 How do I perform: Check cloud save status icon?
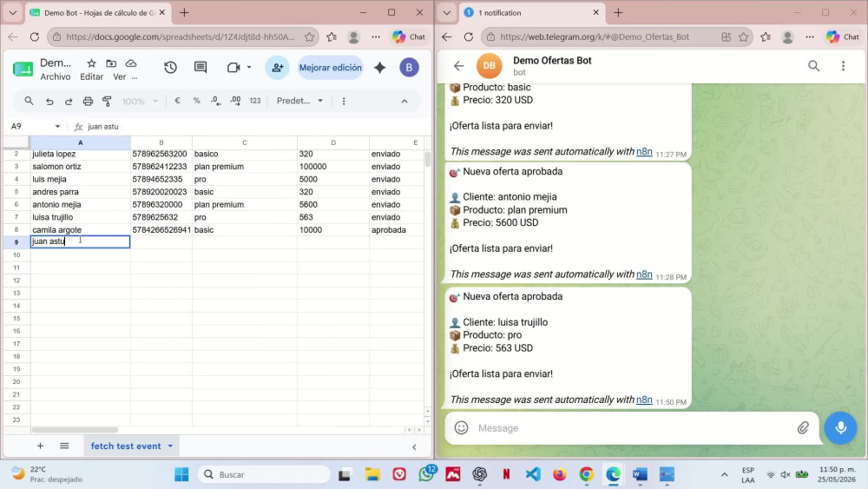pyautogui.click(x=131, y=63)
